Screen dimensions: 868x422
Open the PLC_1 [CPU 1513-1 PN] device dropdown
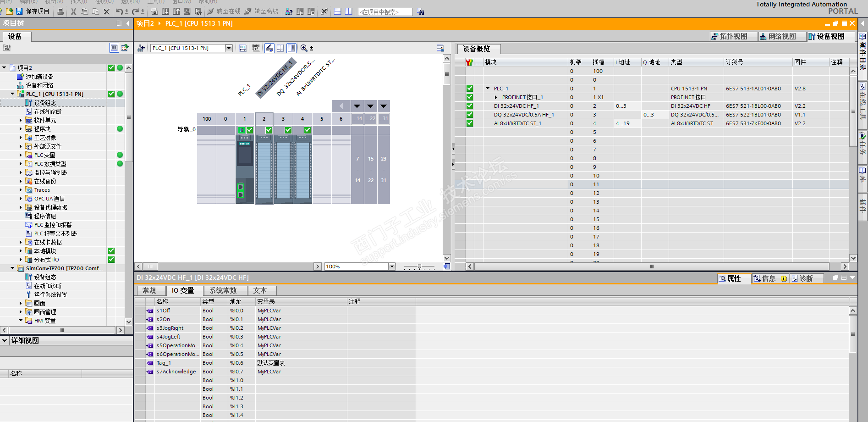pyautogui.click(x=229, y=48)
